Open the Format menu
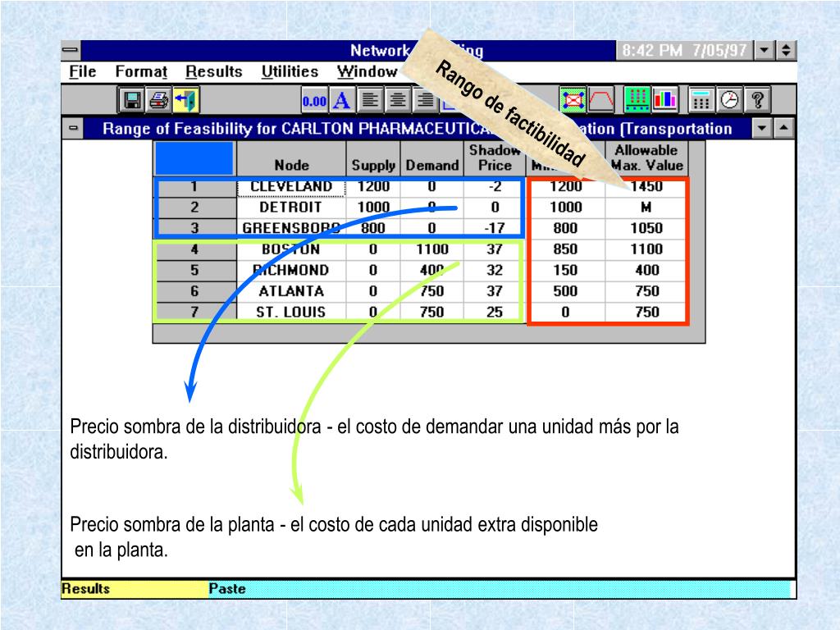 (141, 72)
